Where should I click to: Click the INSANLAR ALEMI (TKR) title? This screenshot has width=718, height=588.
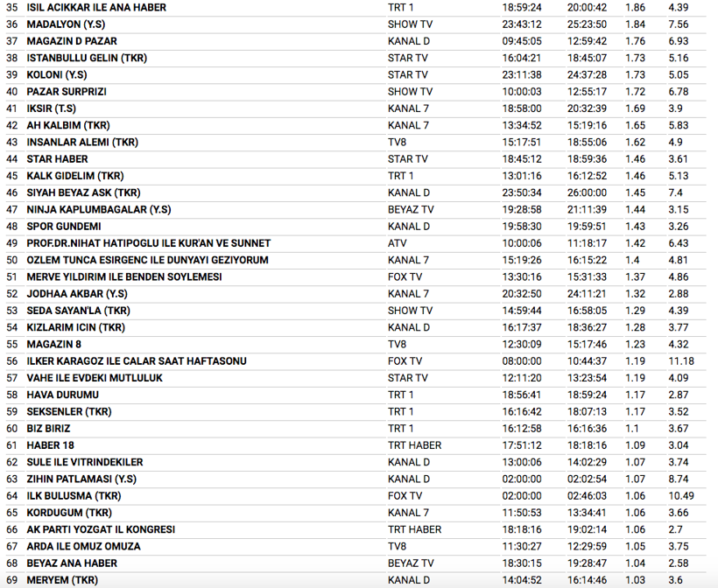(82, 142)
